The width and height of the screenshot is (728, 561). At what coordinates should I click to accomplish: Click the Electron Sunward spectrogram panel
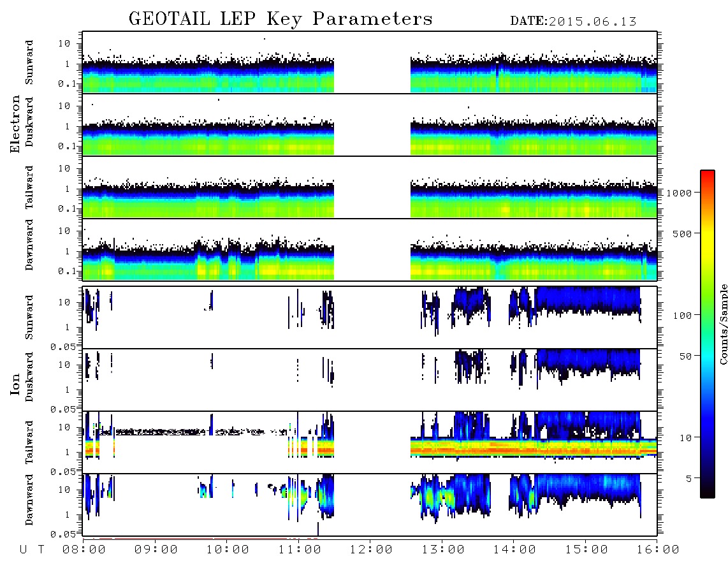[x=370, y=62]
